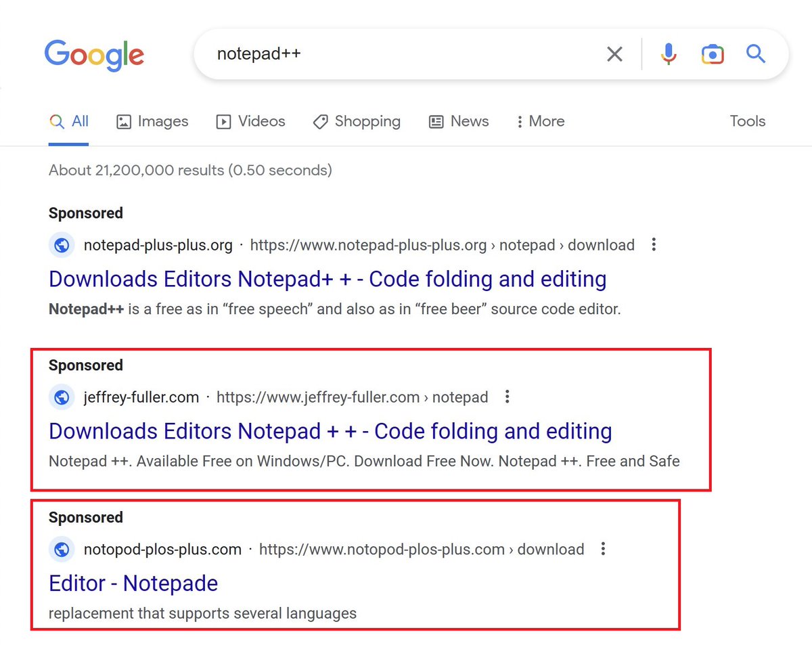This screenshot has width=812, height=645.
Task: Click URL https://www.notepad-plus-plus.org › notepad › download
Action: 443,245
